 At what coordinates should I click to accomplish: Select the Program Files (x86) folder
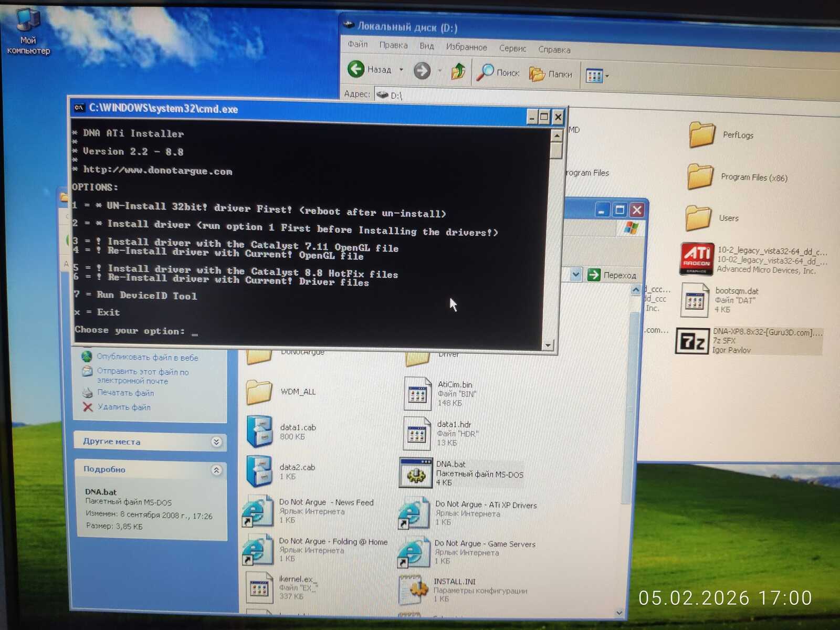737,177
